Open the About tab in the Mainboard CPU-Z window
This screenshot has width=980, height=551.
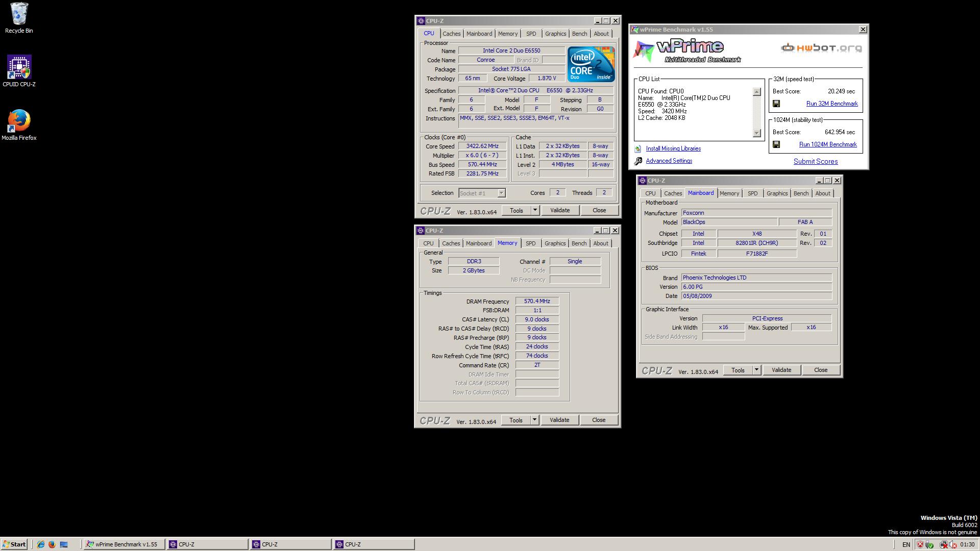822,193
